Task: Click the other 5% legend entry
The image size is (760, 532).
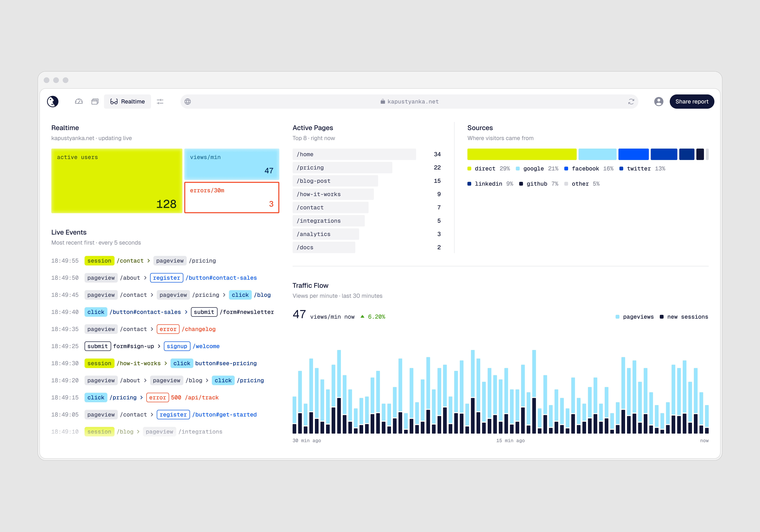Action: point(582,184)
